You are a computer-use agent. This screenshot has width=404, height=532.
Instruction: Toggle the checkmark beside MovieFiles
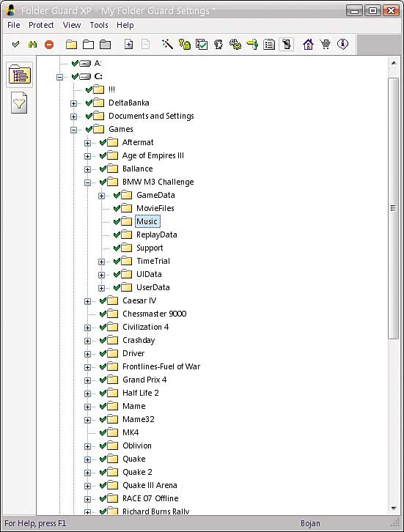117,208
